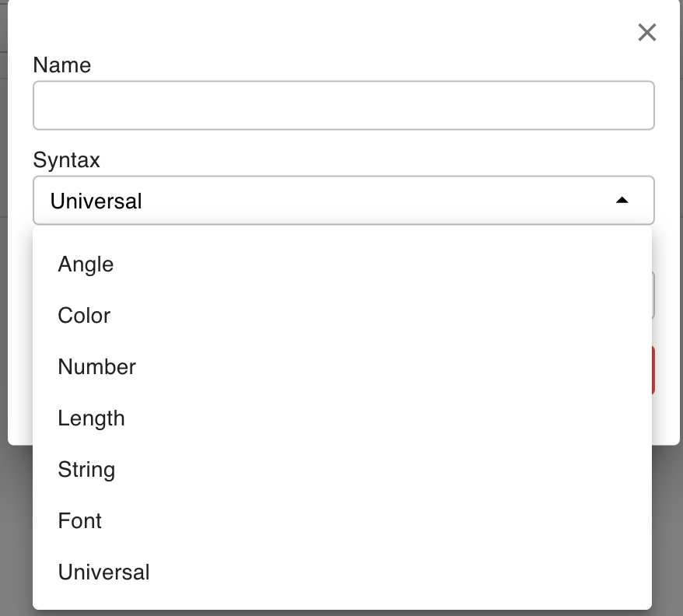Click the Name field label
Viewport: 683px width, 616px height.
point(61,65)
